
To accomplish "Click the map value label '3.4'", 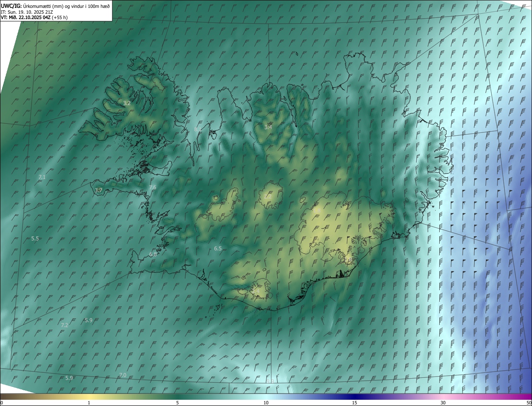I will coord(268,127).
